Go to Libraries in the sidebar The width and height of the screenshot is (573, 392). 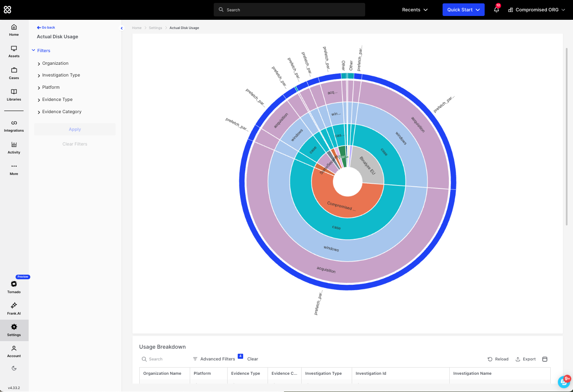(x=14, y=95)
